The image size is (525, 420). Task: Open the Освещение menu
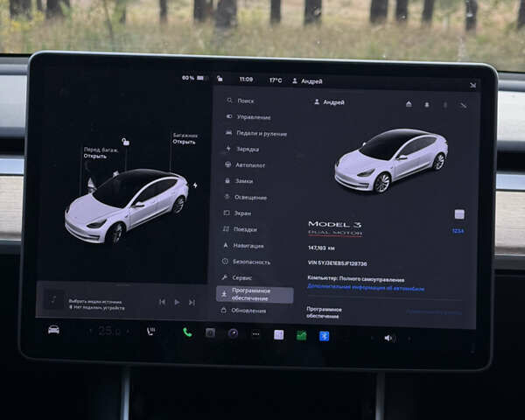tap(245, 197)
